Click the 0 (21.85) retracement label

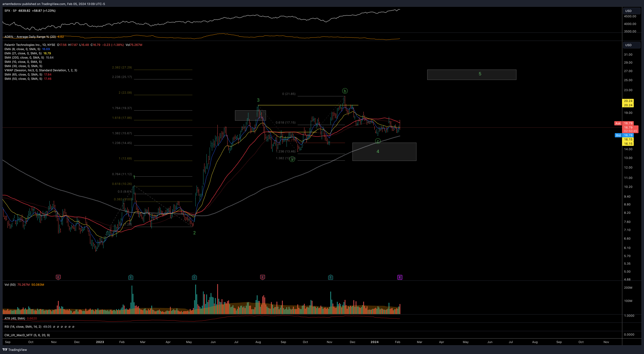[x=289, y=94]
